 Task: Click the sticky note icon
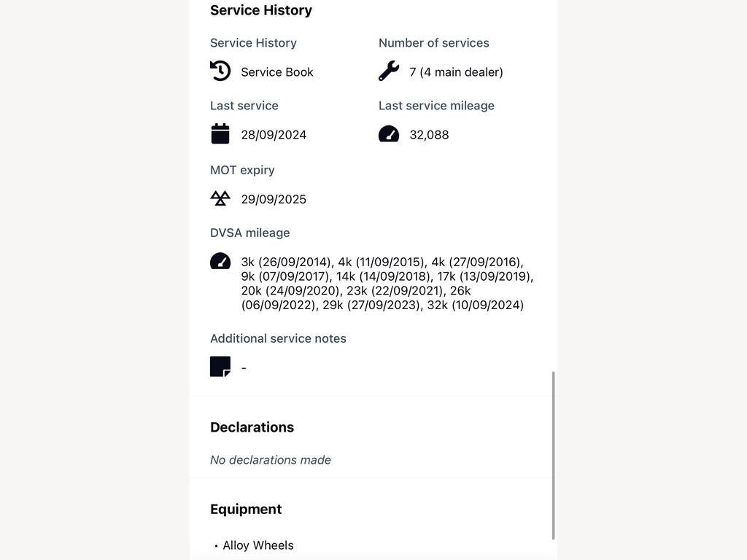coord(220,367)
